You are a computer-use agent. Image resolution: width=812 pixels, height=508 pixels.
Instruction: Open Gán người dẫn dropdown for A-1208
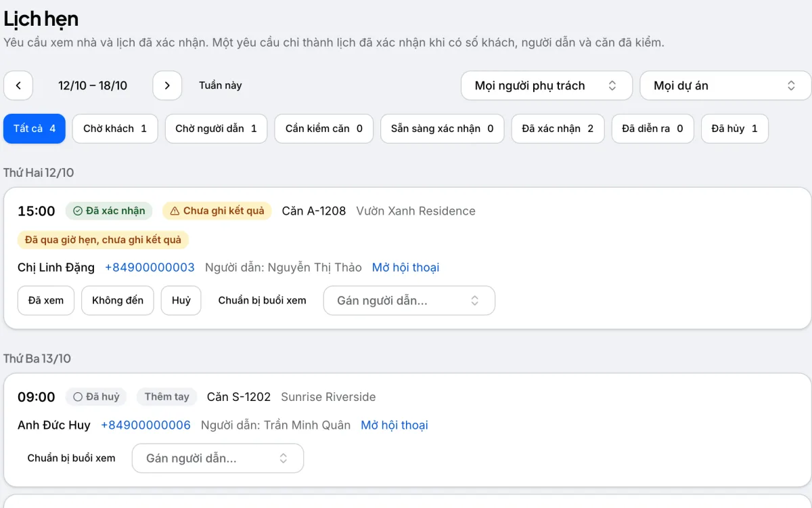[409, 301]
